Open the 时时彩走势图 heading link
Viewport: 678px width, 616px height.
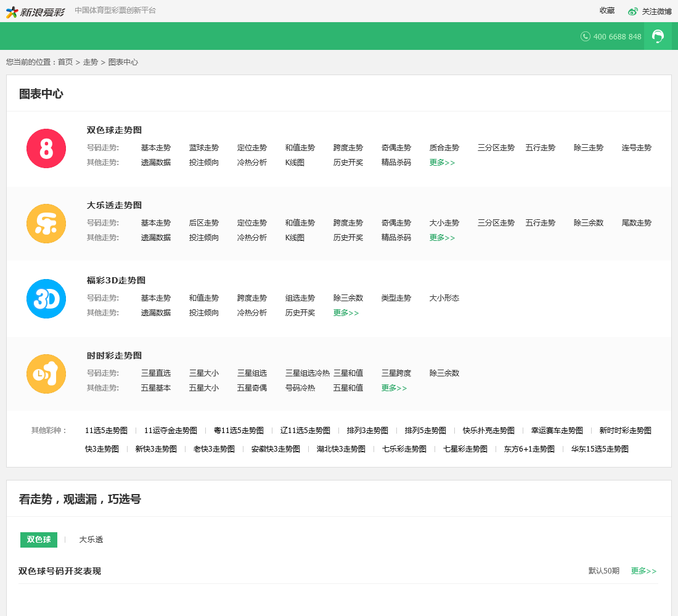[x=114, y=356]
